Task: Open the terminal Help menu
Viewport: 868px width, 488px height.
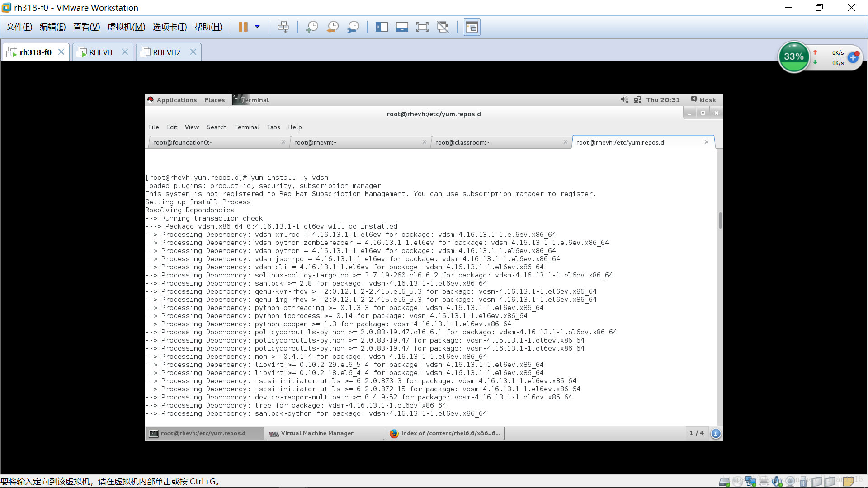Action: [295, 127]
